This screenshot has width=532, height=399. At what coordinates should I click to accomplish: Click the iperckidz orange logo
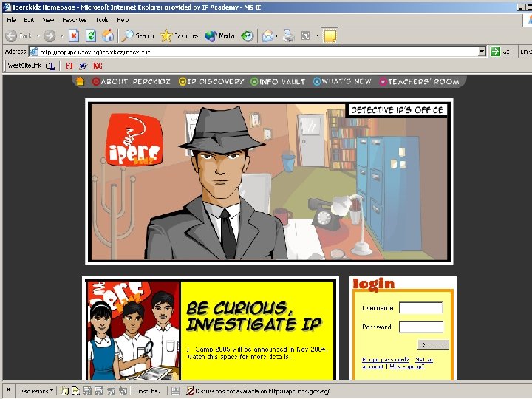(134, 140)
